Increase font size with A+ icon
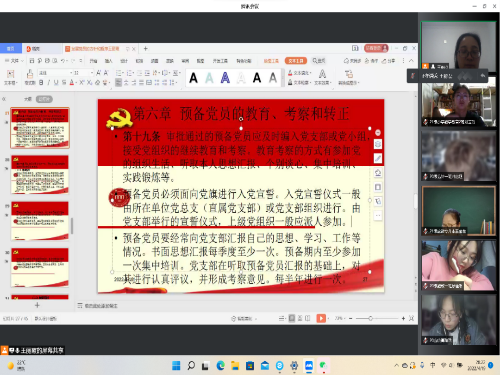Image resolution: width=500 pixels, height=375 pixels. 98,72
